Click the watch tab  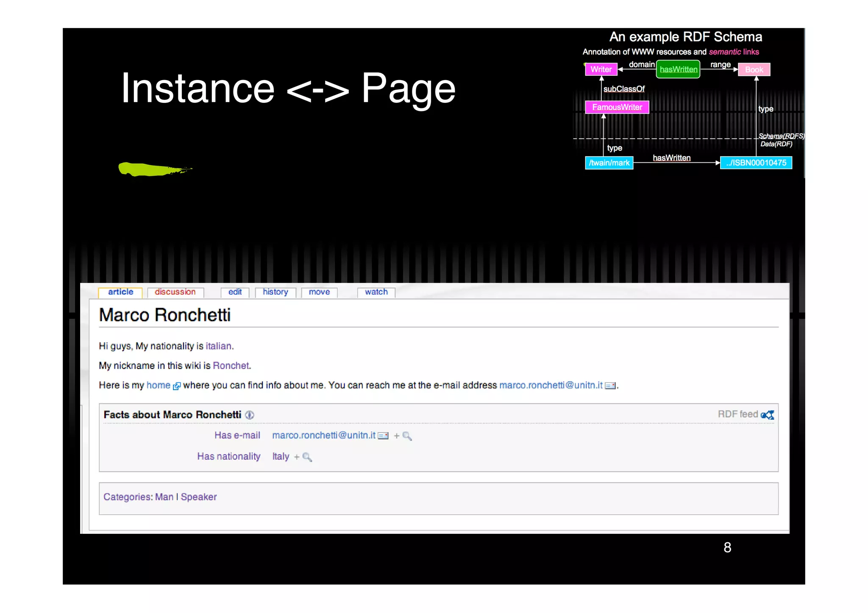(376, 292)
